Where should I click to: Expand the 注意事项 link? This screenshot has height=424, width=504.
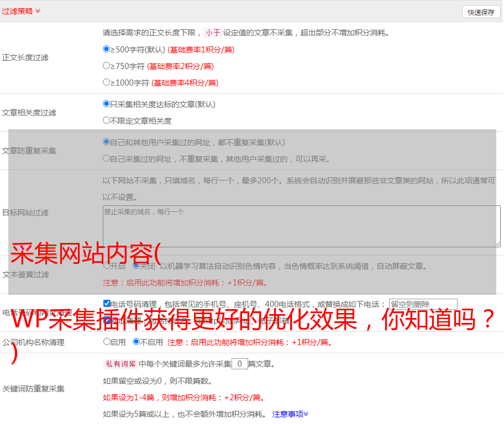pos(290,414)
